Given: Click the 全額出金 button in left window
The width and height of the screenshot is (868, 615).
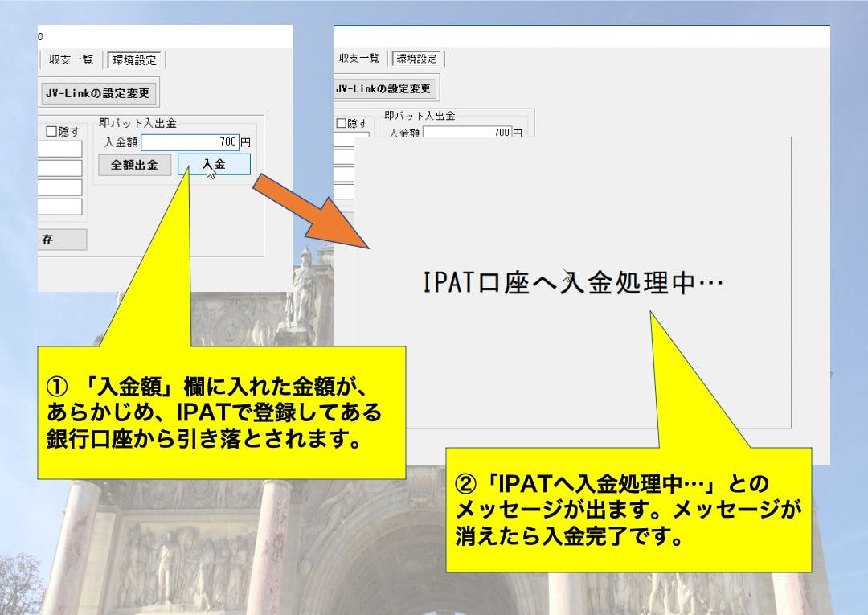Looking at the screenshot, I should click(x=134, y=165).
